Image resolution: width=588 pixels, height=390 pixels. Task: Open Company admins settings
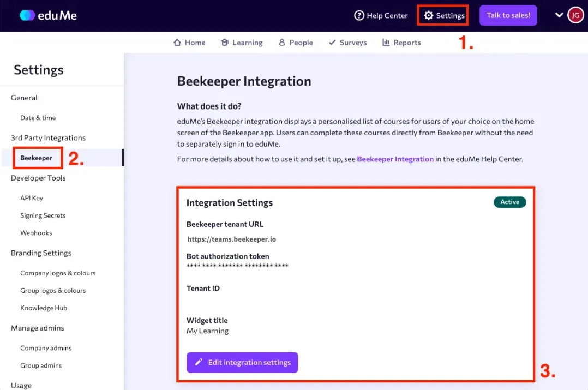point(46,348)
